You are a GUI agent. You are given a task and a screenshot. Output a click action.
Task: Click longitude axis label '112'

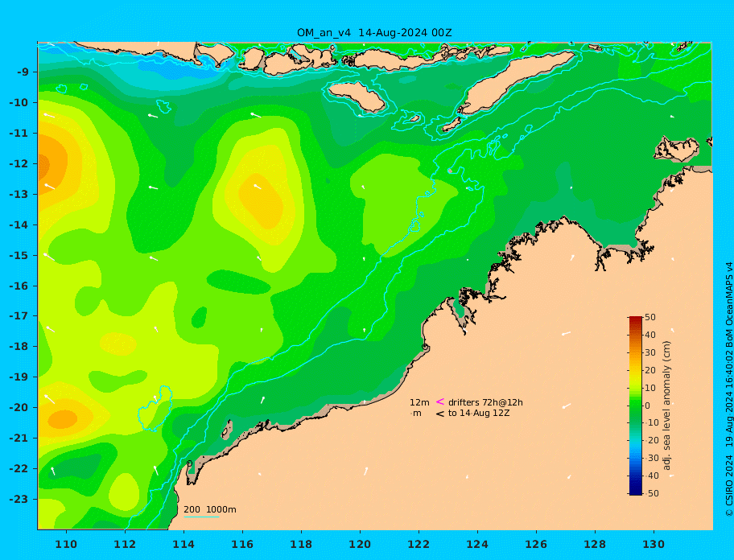point(125,545)
